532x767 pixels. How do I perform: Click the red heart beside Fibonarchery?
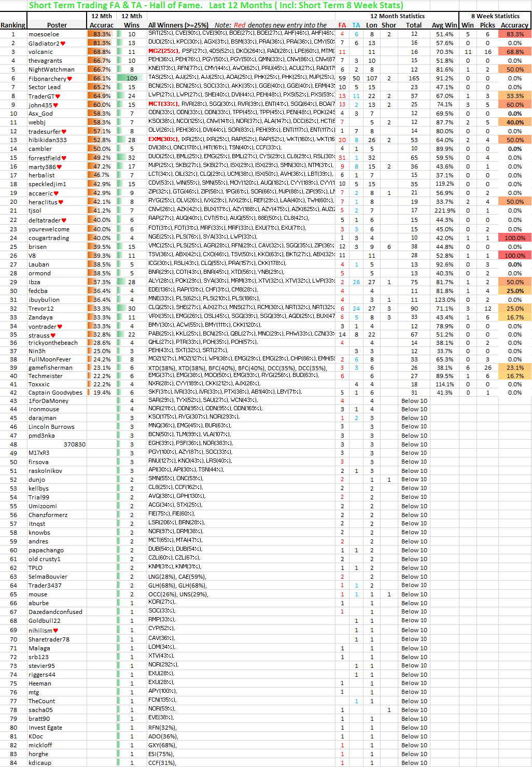point(69,79)
